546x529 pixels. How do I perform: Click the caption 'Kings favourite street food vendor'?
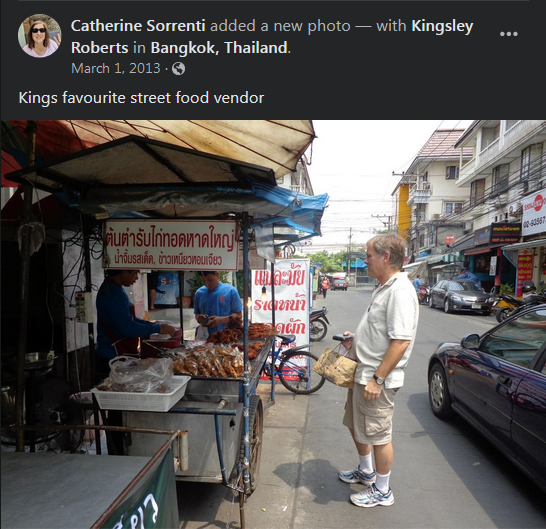click(141, 98)
